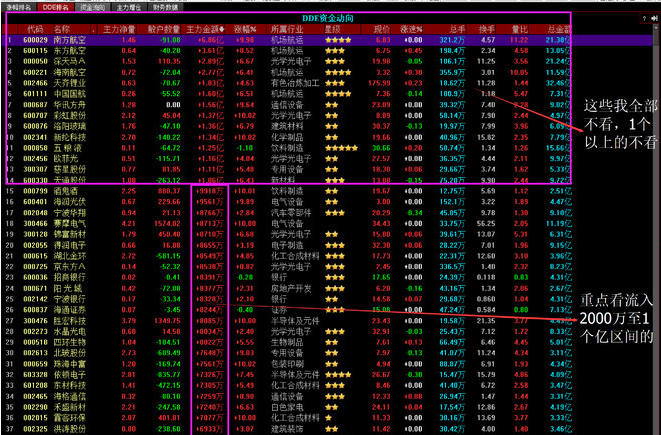The width and height of the screenshot is (661, 435).
Task: Select stock 得润电子
Action: pyautogui.click(x=70, y=245)
